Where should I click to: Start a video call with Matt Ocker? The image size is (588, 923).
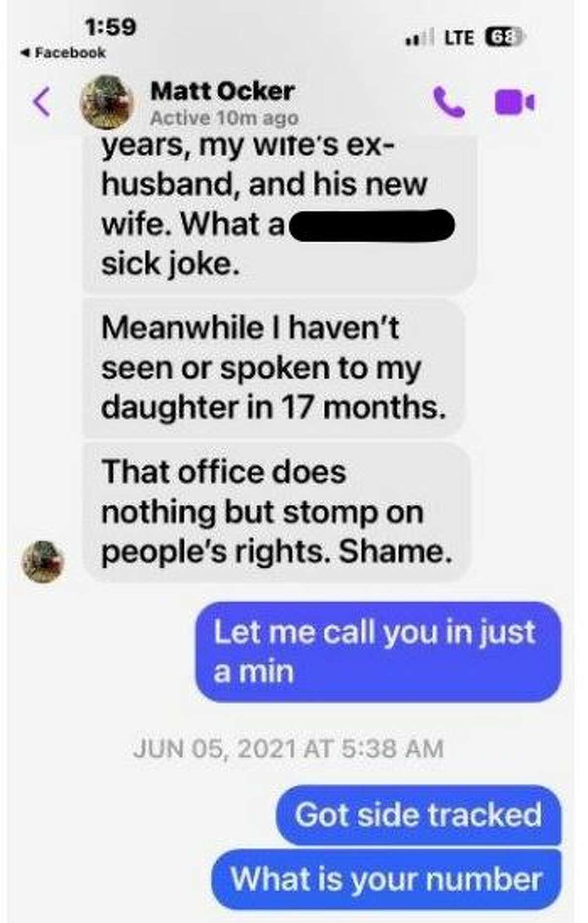514,102
